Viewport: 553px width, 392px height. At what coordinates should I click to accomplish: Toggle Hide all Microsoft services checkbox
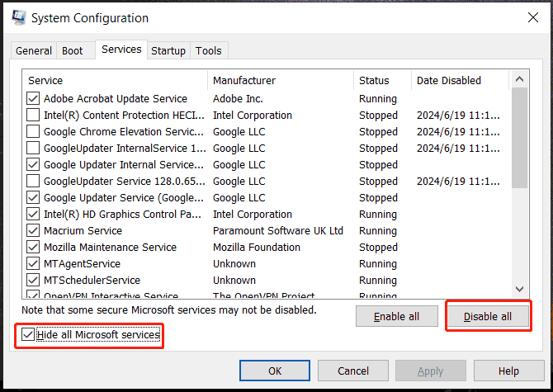[28, 334]
